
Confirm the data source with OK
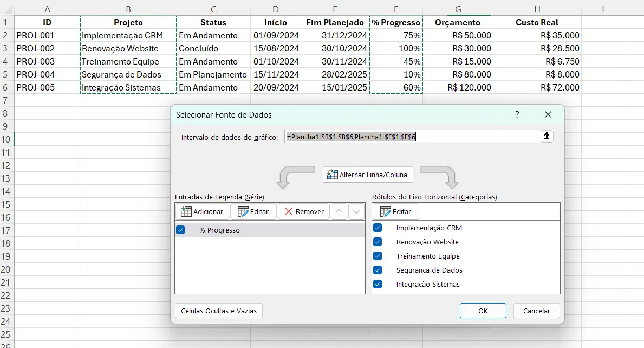point(483,311)
